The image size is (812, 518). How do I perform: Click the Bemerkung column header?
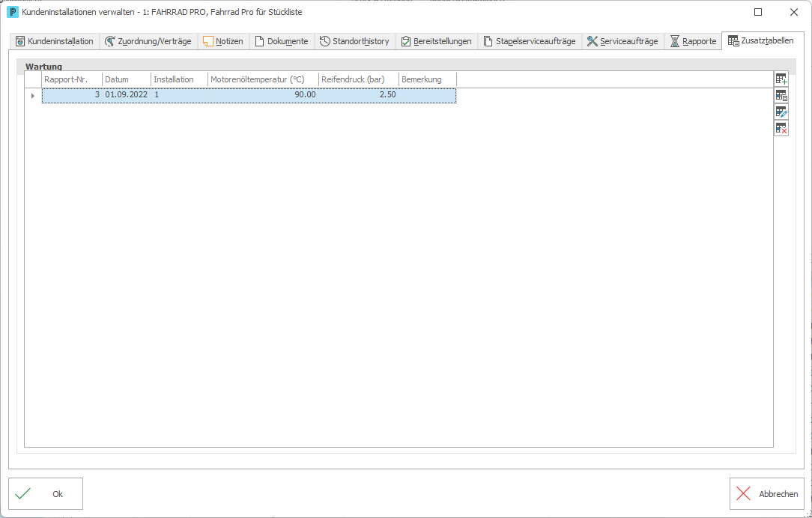(x=428, y=79)
